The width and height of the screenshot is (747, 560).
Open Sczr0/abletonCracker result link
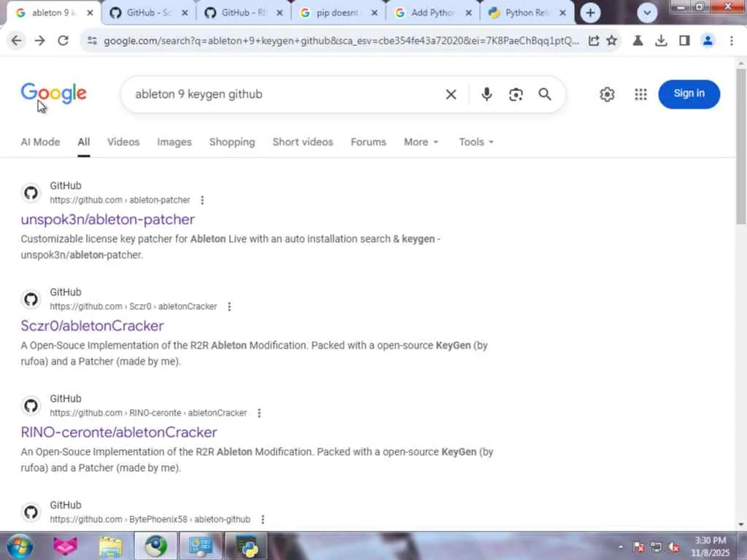[x=93, y=326]
